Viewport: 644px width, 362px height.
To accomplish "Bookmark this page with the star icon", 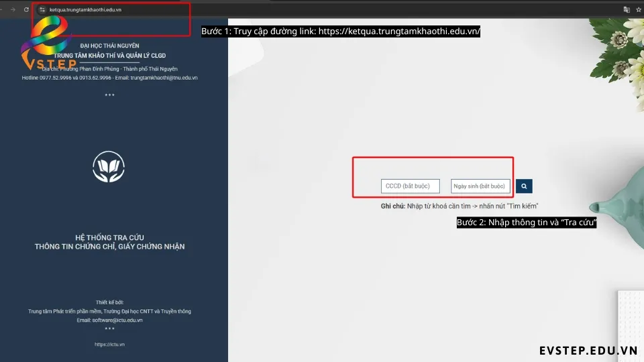I will (x=639, y=9).
